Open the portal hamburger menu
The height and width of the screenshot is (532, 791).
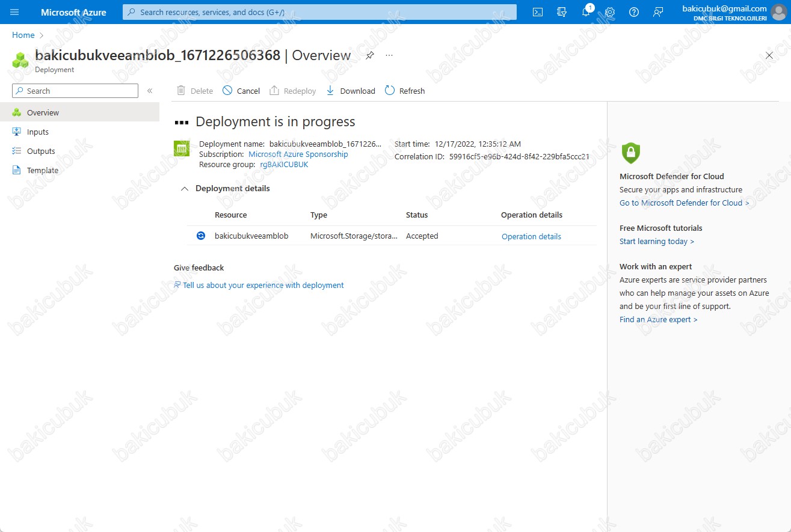click(14, 12)
